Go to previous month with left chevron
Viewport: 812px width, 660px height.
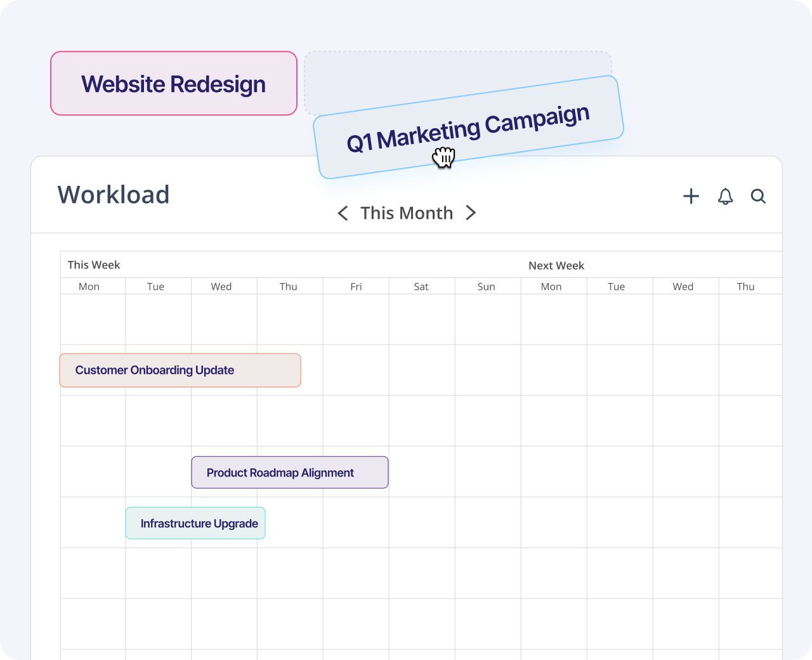[x=343, y=213]
